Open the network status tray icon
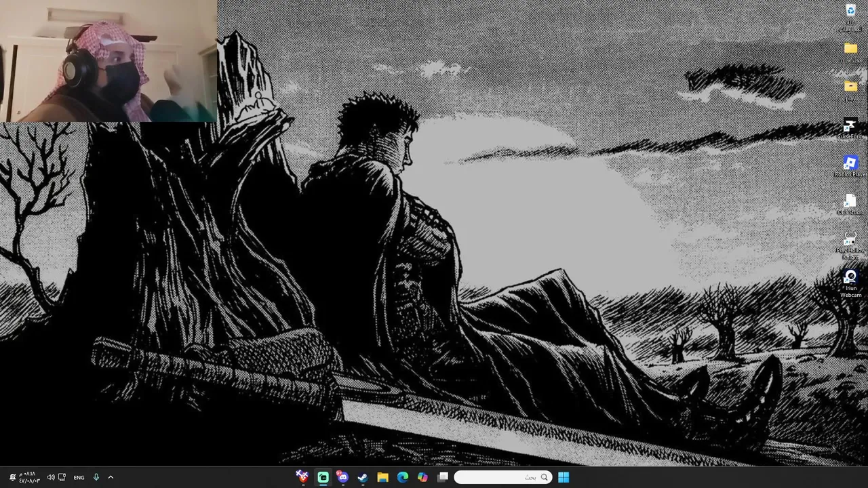This screenshot has height=488, width=868. click(x=62, y=477)
